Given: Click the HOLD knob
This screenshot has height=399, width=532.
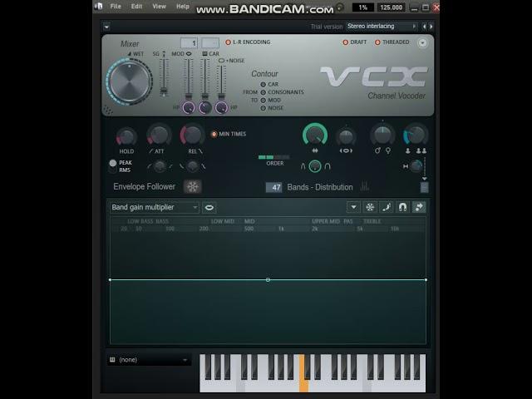Looking at the screenshot, I should [x=126, y=136].
